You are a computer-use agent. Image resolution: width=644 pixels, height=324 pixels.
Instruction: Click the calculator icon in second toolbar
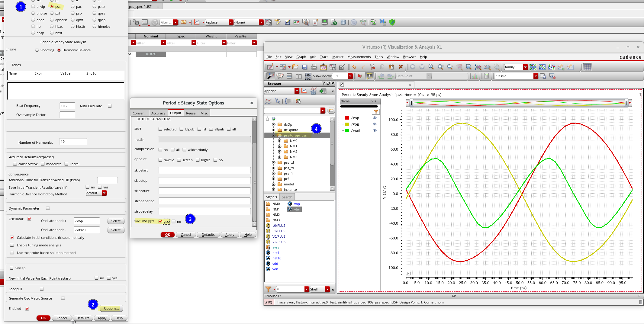486,76
